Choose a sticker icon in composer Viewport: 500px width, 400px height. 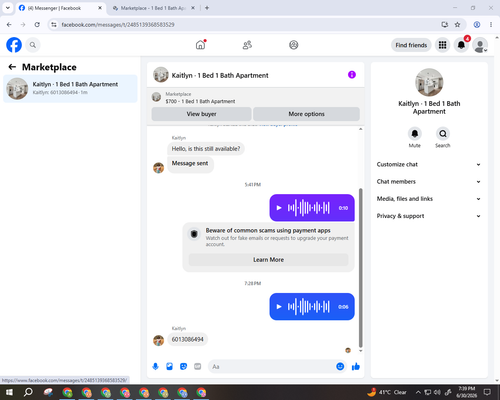(184, 367)
